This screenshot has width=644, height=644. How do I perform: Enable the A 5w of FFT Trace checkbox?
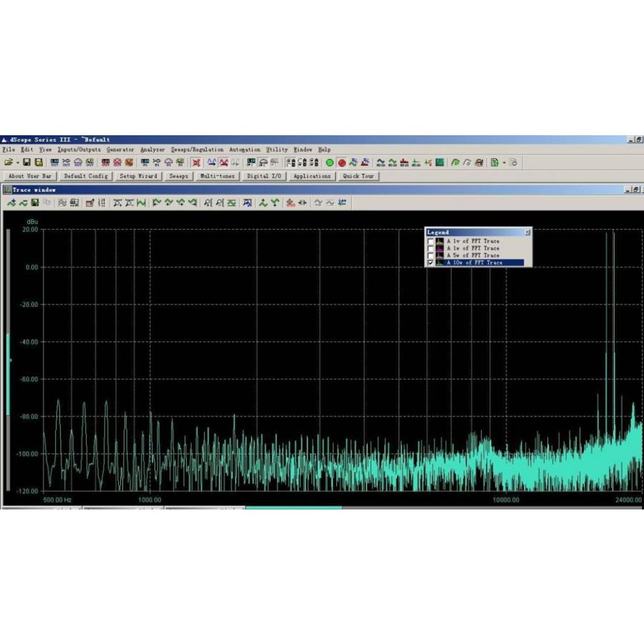[430, 255]
